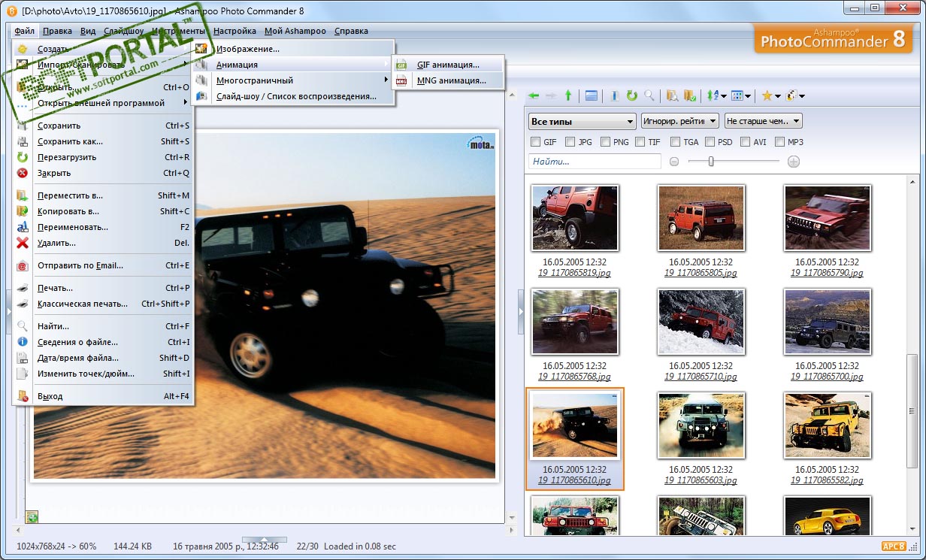Click file name link 19_1170865819.jpg

coord(574,273)
